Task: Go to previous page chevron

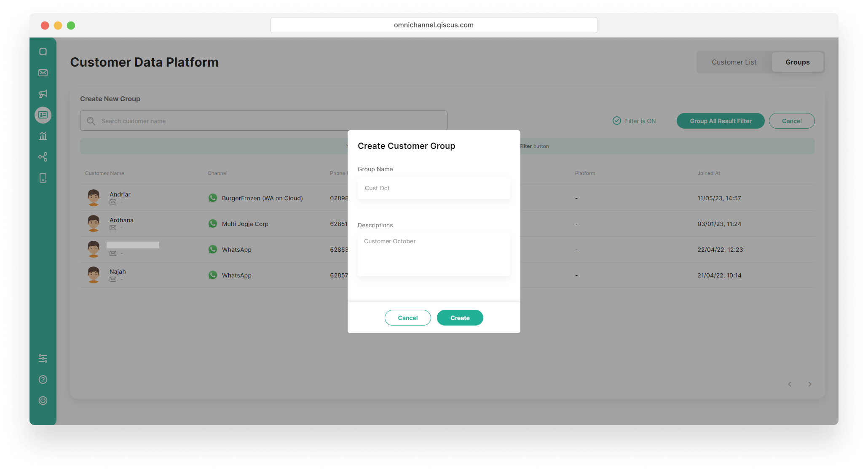Action: tap(790, 384)
